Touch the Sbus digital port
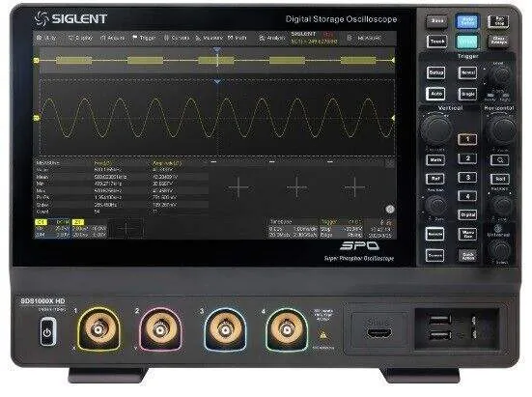Image resolution: width=532 pixels, height=397 pixels. tap(378, 332)
